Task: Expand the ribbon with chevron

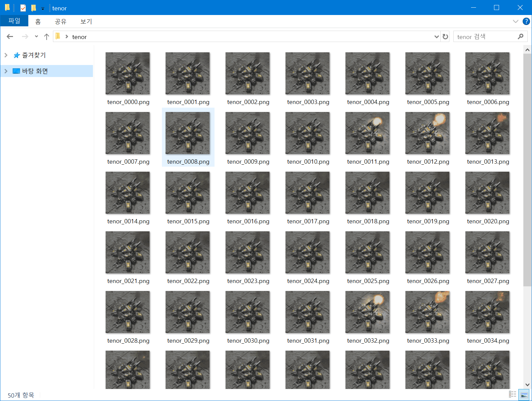Action: pos(516,21)
